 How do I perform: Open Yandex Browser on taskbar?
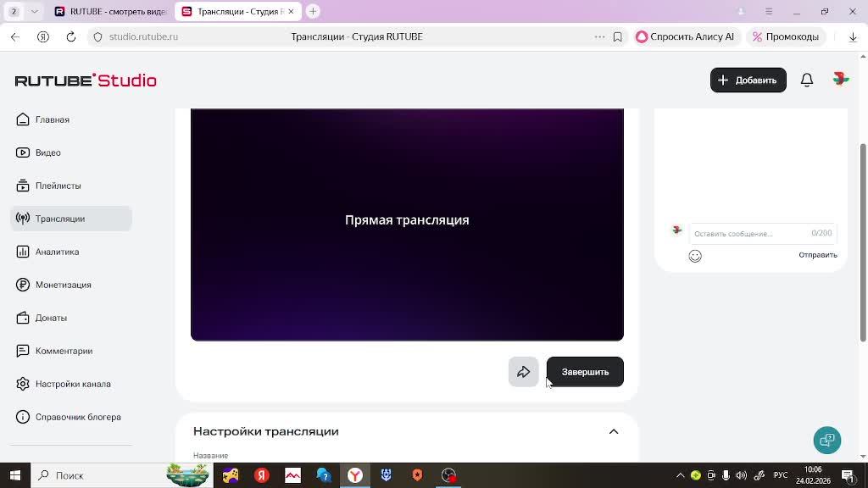(x=355, y=475)
